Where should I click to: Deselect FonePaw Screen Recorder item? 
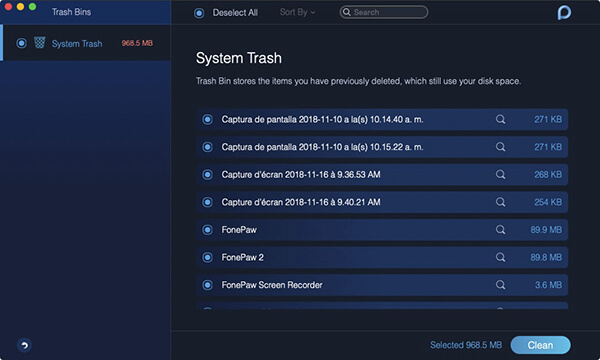[207, 285]
